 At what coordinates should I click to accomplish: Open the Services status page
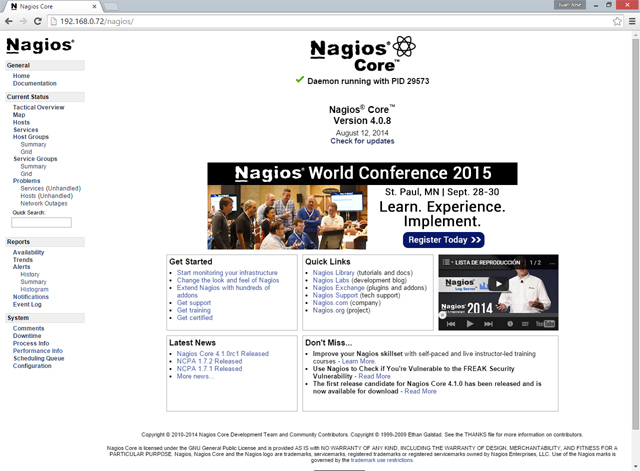pos(25,129)
